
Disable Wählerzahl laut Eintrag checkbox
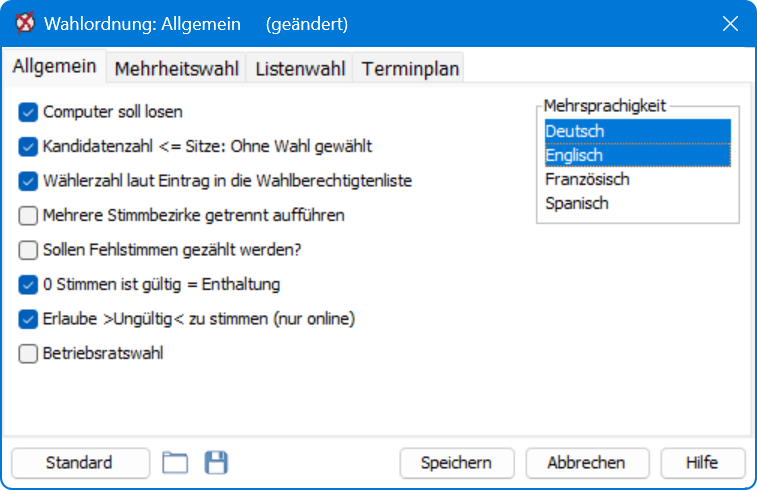click(x=28, y=181)
